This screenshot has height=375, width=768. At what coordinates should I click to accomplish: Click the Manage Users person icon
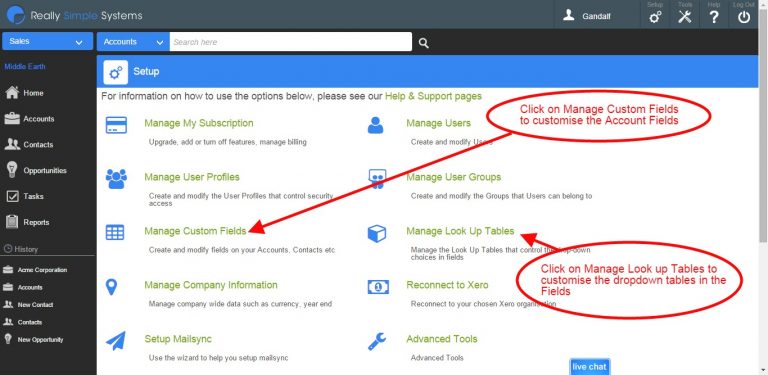[376, 125]
